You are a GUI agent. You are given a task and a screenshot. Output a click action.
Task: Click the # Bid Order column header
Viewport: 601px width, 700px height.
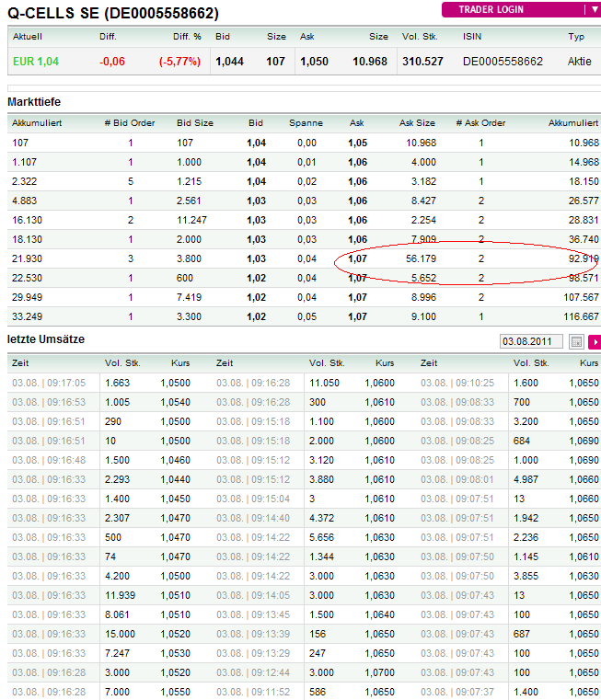click(130, 122)
